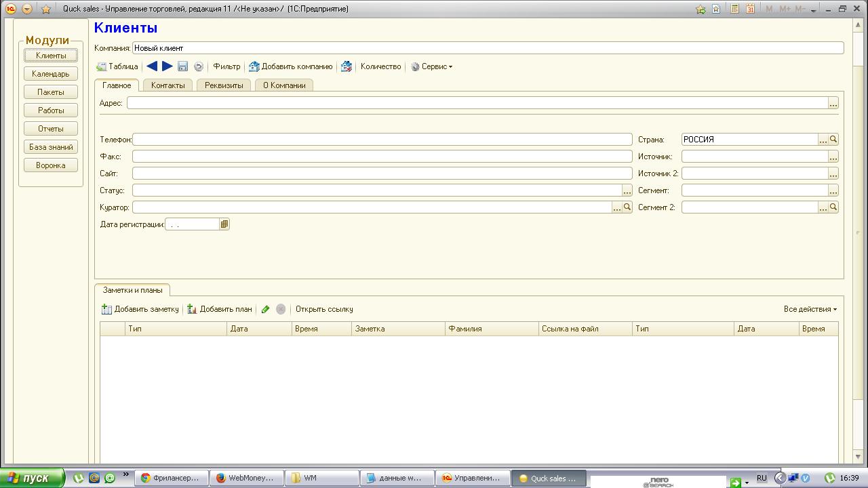
Task: Click the M memory button
Action: click(x=769, y=9)
